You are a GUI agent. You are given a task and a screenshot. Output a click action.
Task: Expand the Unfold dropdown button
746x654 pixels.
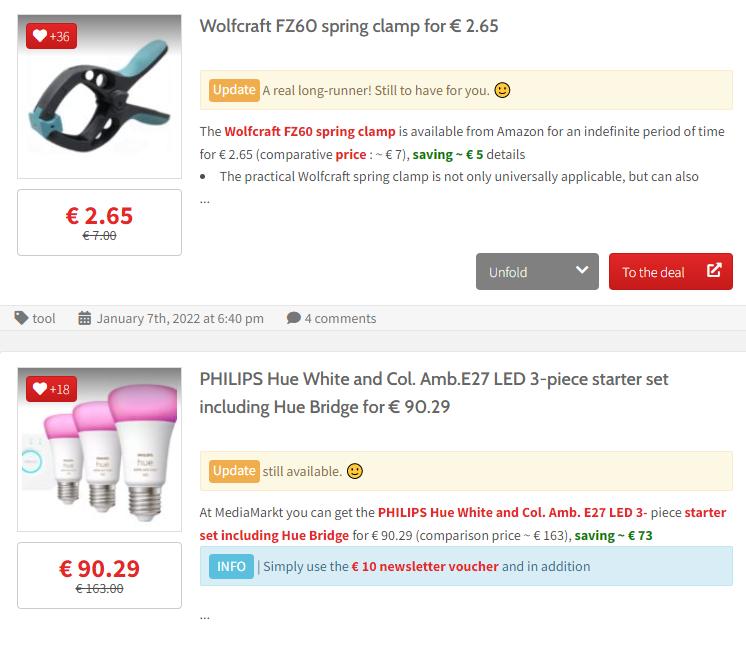point(537,272)
